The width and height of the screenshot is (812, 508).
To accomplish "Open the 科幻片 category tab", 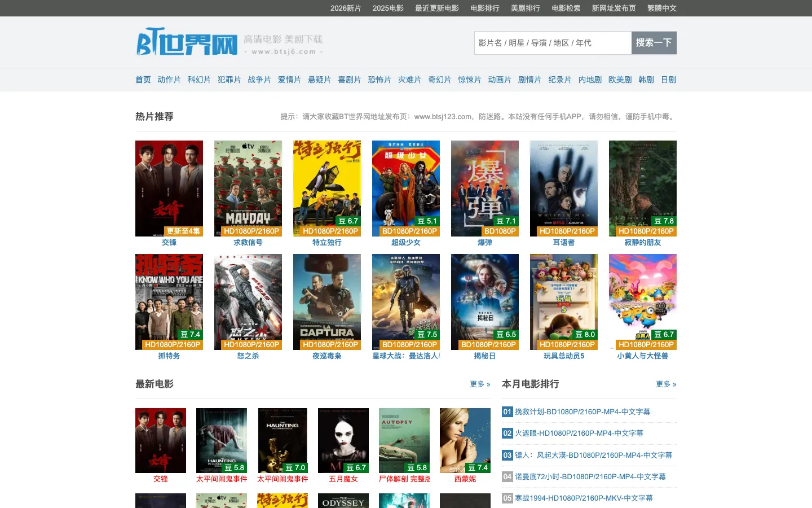I will (x=199, y=80).
